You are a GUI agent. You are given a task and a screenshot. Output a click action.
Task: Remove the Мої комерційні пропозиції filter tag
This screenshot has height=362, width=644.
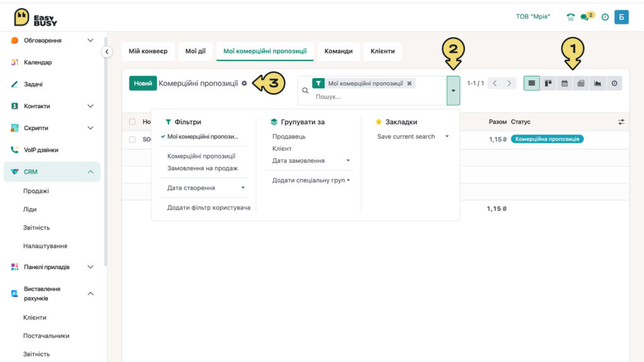pyautogui.click(x=409, y=84)
